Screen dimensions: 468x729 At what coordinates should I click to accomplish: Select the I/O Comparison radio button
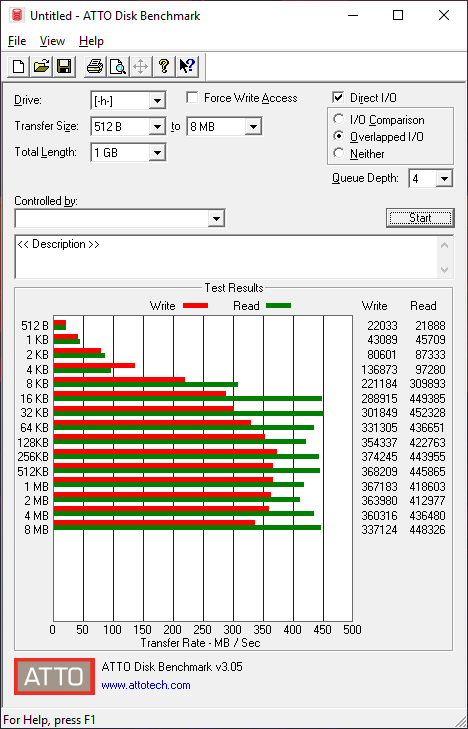tap(339, 119)
